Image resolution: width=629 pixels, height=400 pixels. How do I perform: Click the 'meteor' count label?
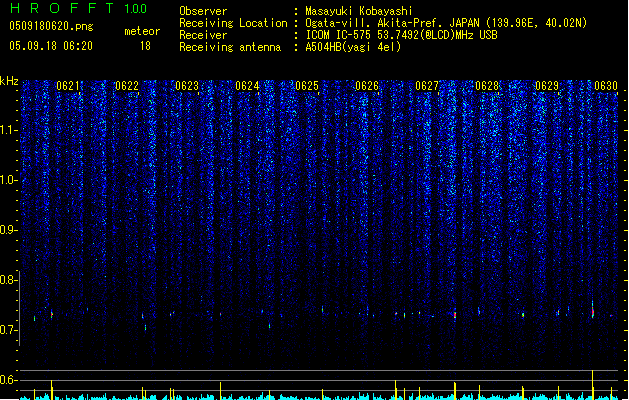click(142, 31)
